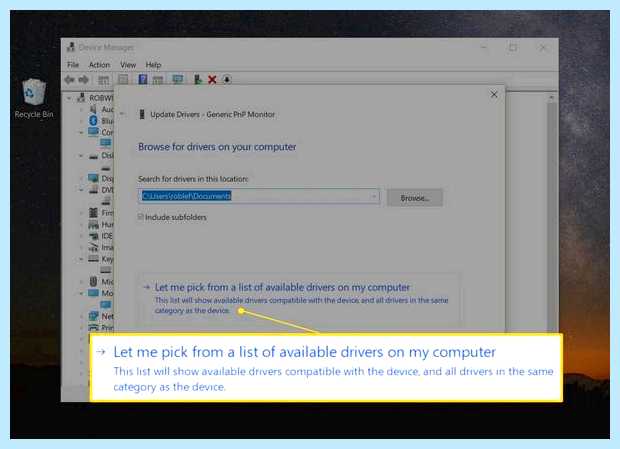Image resolution: width=620 pixels, height=449 pixels.
Task: Click the scrollbar up arrow in Device Manager
Action: (551, 97)
